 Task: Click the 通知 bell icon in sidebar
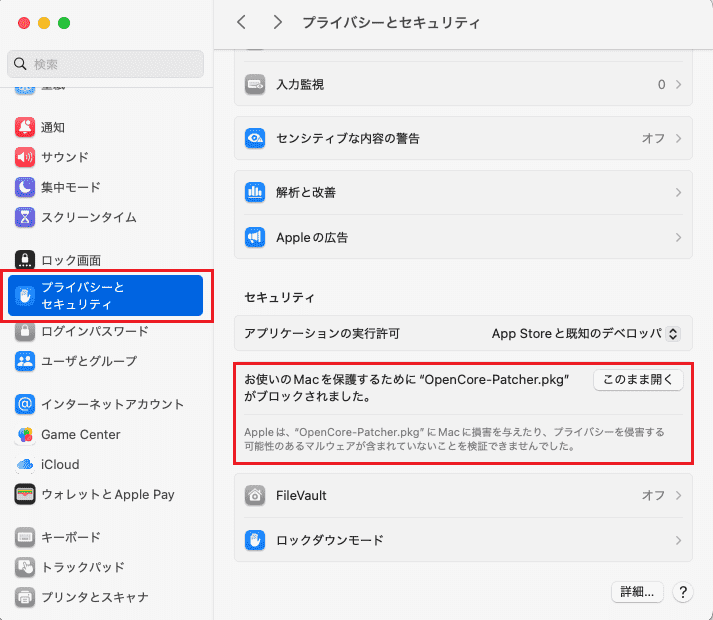pos(25,127)
